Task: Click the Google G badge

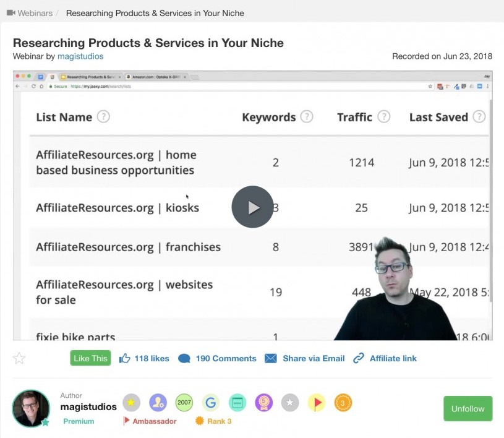Action: click(210, 403)
